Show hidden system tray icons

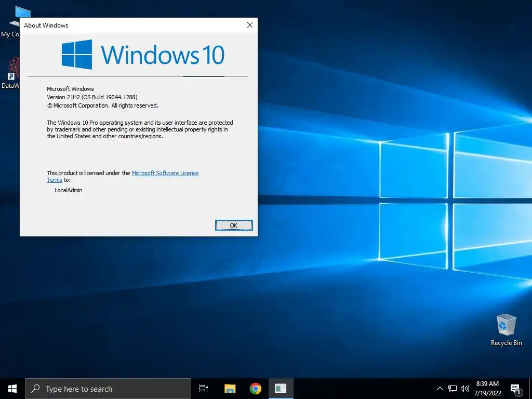(x=440, y=389)
